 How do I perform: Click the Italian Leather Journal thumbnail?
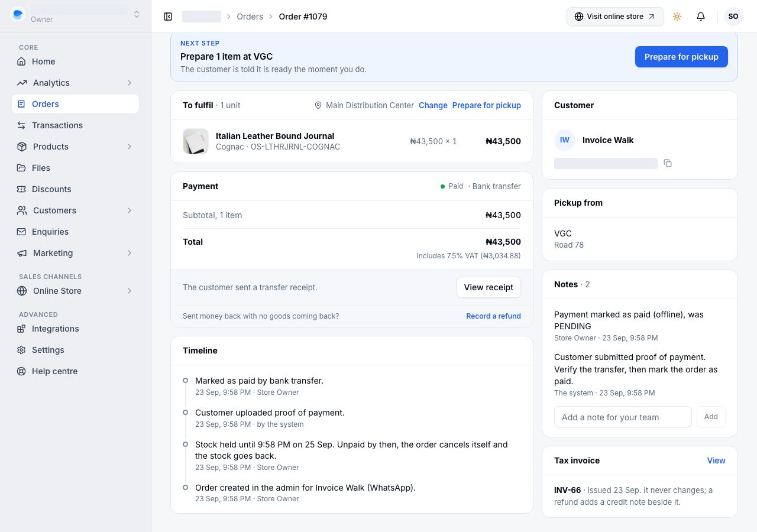[196, 141]
